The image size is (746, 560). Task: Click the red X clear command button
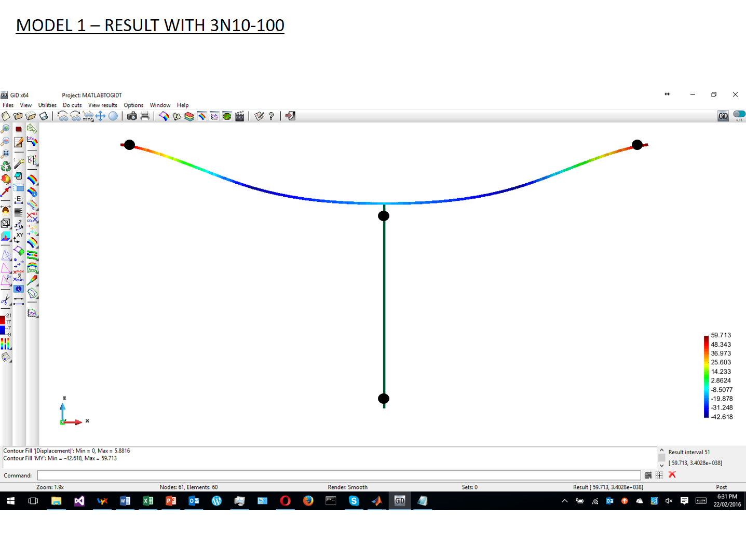pyautogui.click(x=672, y=475)
